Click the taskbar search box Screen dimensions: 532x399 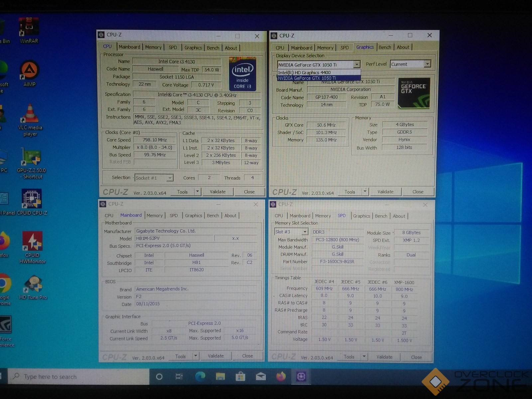pyautogui.click(x=78, y=377)
